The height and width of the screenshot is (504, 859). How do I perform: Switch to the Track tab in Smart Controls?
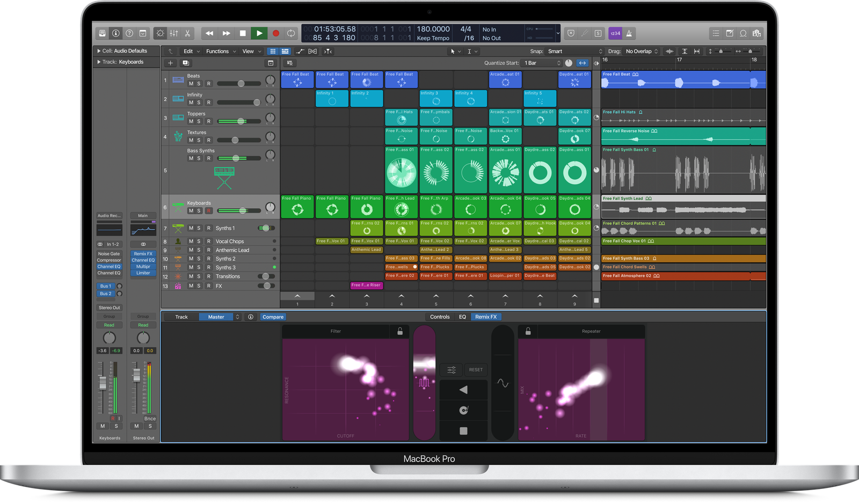(181, 317)
